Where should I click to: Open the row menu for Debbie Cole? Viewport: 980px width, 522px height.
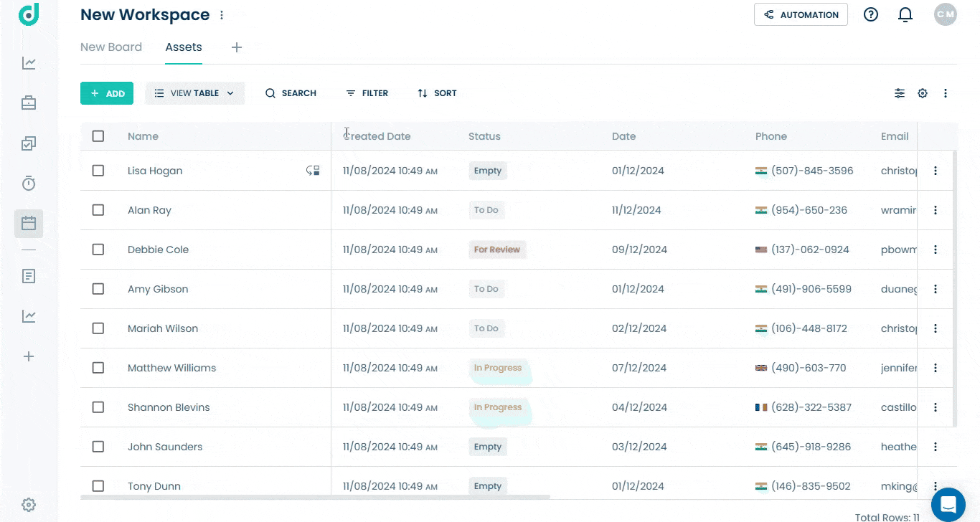pos(936,250)
